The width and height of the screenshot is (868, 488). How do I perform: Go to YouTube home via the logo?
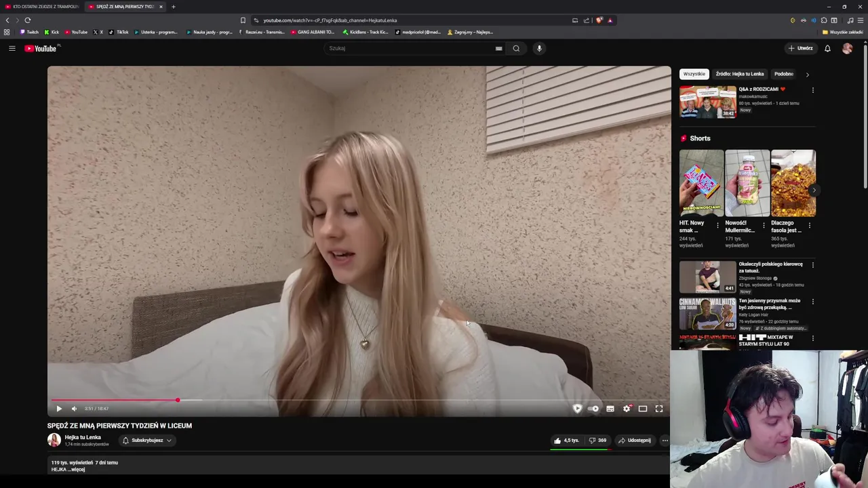(41, 48)
